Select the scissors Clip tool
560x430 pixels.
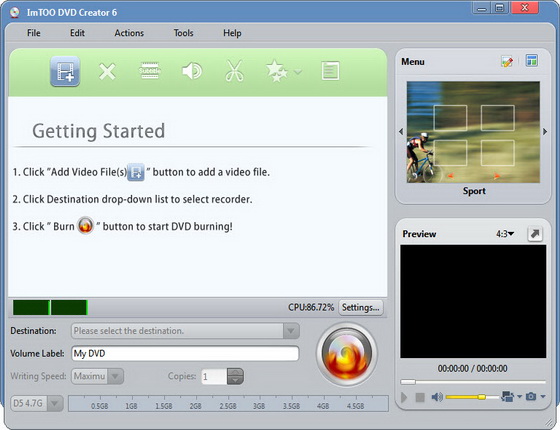coord(234,71)
